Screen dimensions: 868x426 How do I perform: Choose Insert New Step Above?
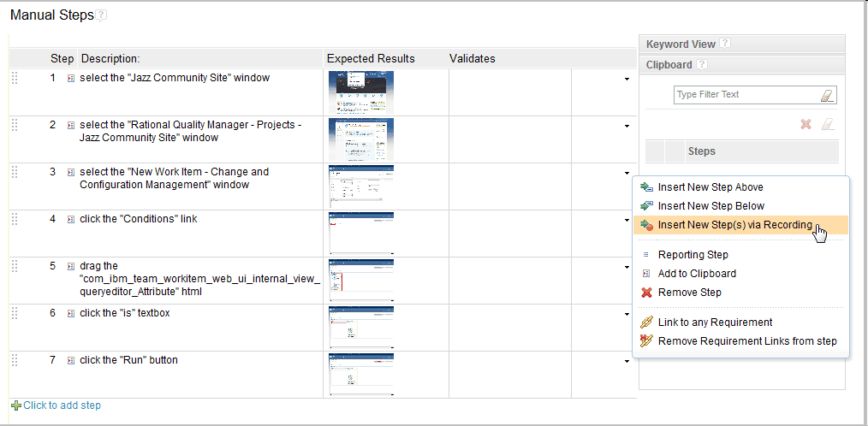click(x=740, y=187)
